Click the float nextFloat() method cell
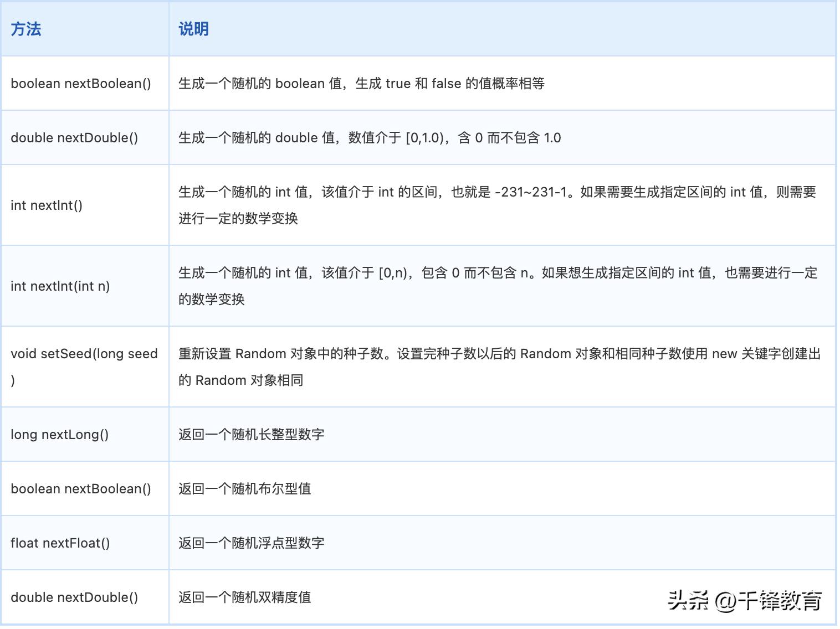The width and height of the screenshot is (840, 629). point(58,543)
